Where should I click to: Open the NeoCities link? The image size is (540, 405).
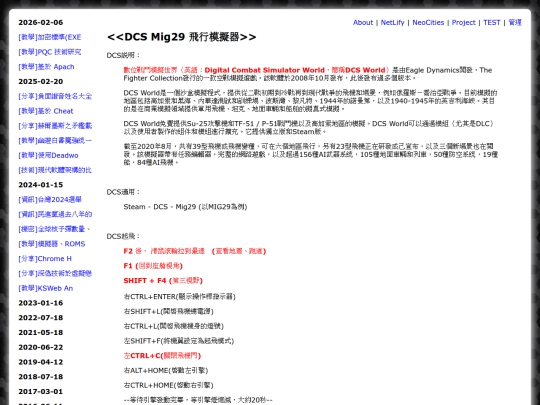tap(428, 22)
